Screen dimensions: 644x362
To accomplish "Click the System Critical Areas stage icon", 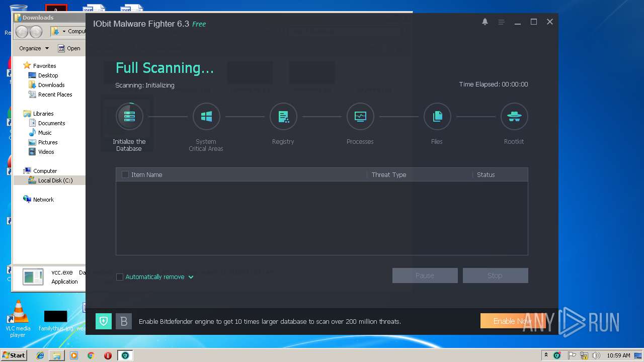I will click(x=206, y=116).
